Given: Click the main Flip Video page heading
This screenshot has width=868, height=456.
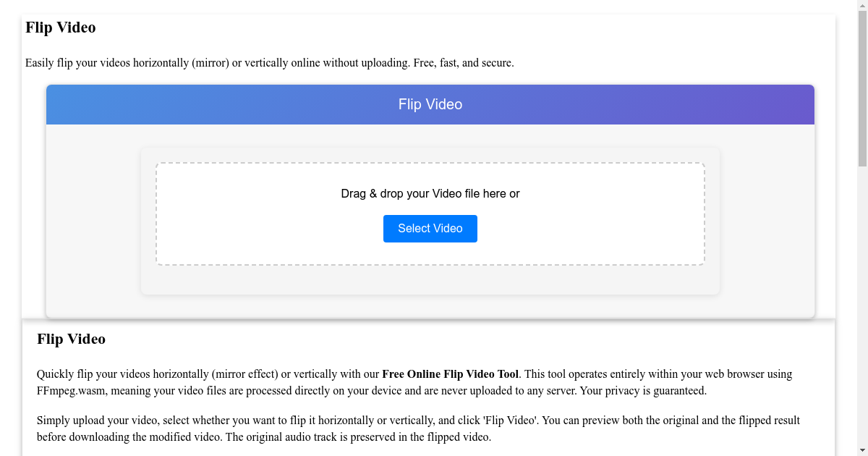Looking at the screenshot, I should pos(61,28).
